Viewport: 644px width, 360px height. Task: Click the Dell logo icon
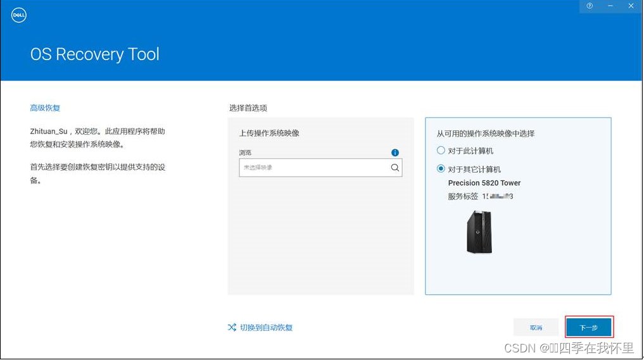19,15
